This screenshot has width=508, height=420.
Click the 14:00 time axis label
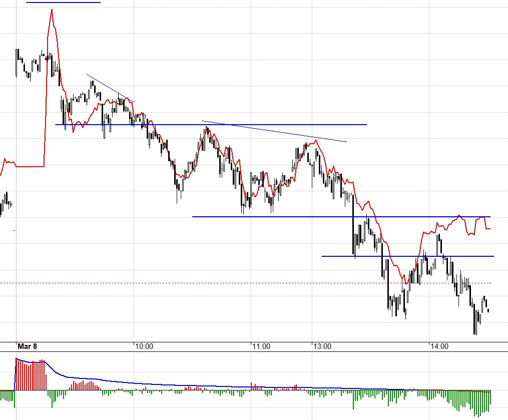[439, 346]
